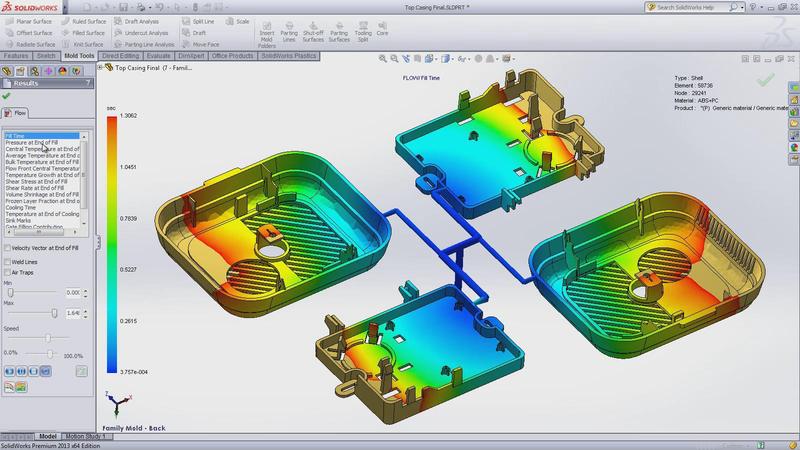
Task: Select Volume Shrinkage at End of Fill
Action: (x=42, y=194)
